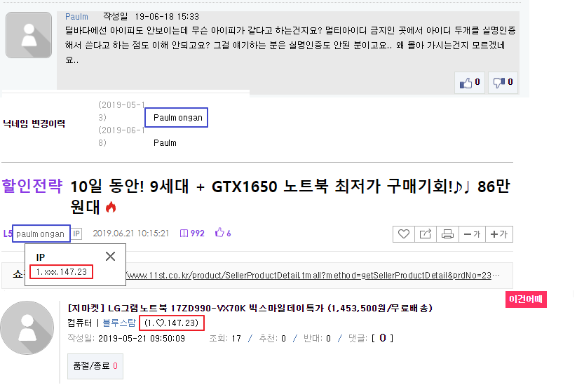This screenshot has height=392, width=577.
Task: Close the IP popup with the X
Action: (x=110, y=256)
